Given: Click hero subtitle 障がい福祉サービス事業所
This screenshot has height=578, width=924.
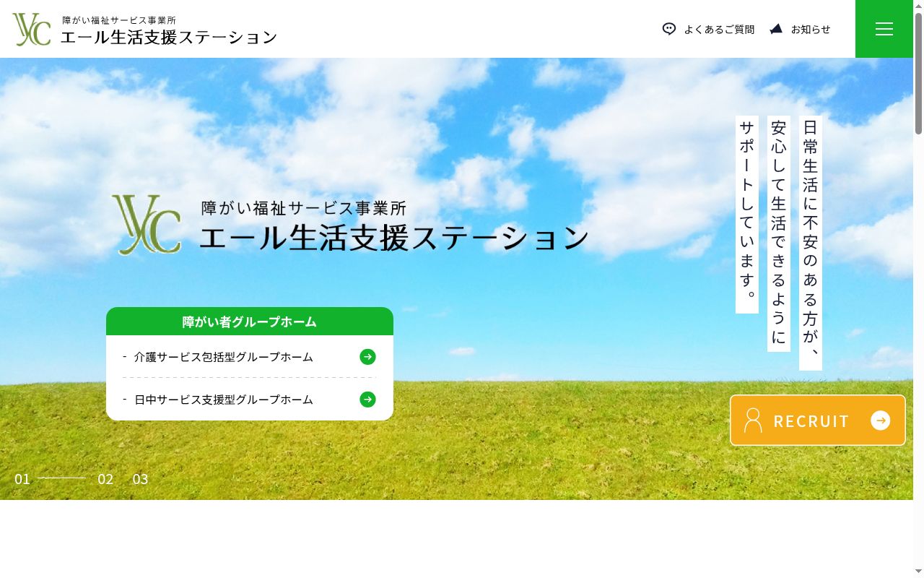Looking at the screenshot, I should pyautogui.click(x=304, y=208).
